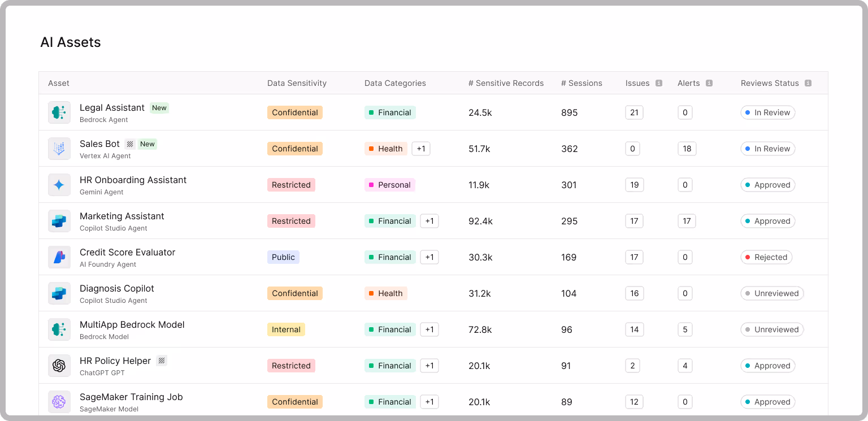Click the Financial tag on Legal Assistant row
Viewport: 868px width, 421px height.
pyautogui.click(x=390, y=112)
